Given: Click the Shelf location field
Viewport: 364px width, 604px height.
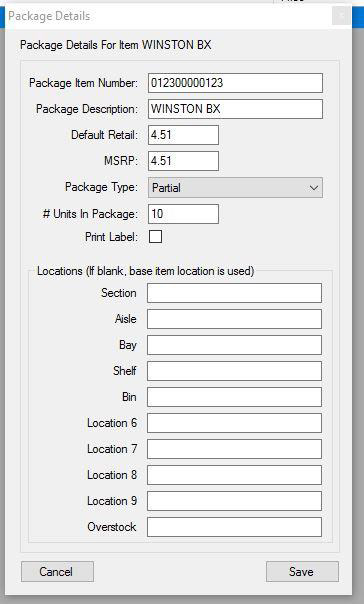Looking at the screenshot, I should pyautogui.click(x=234, y=371).
